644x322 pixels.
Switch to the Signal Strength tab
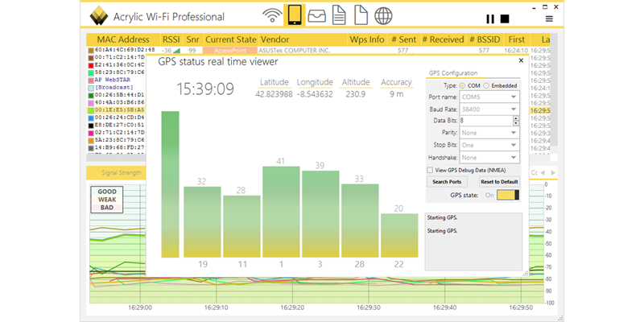[122, 172]
